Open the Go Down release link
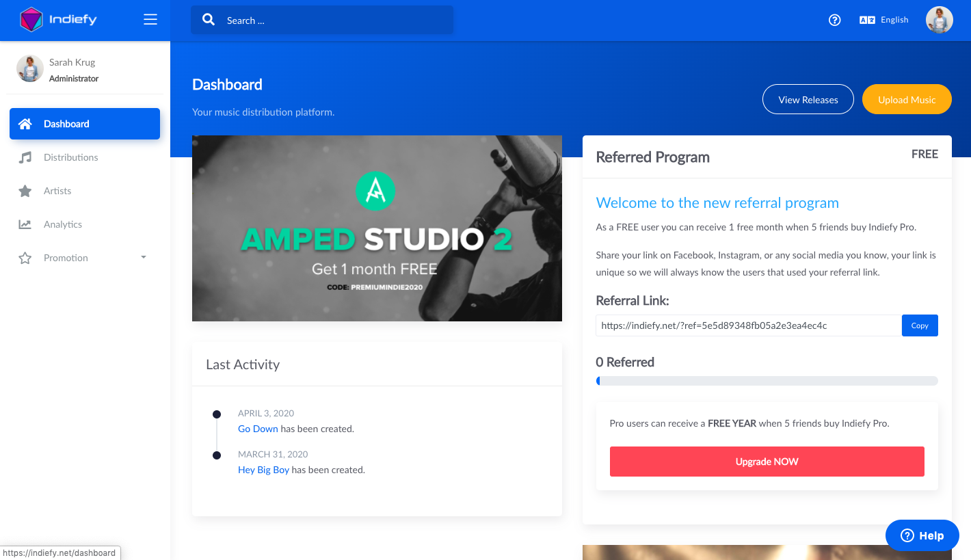971x560 pixels. [258, 429]
